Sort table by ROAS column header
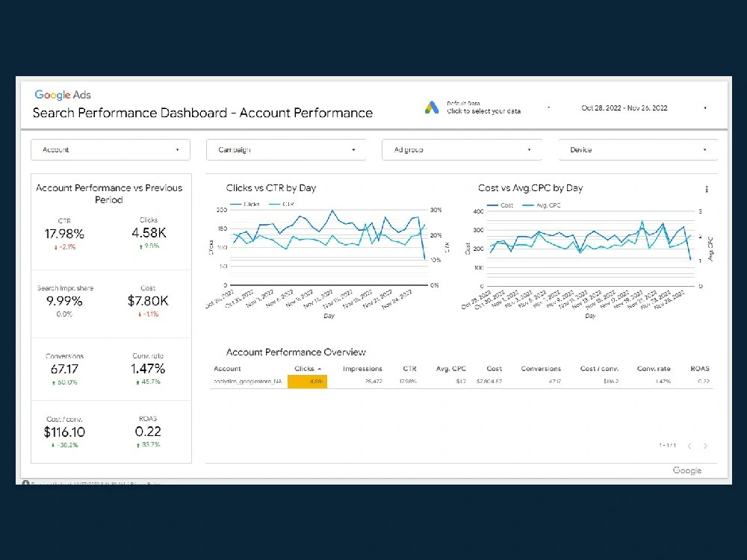This screenshot has width=747, height=560. click(700, 369)
